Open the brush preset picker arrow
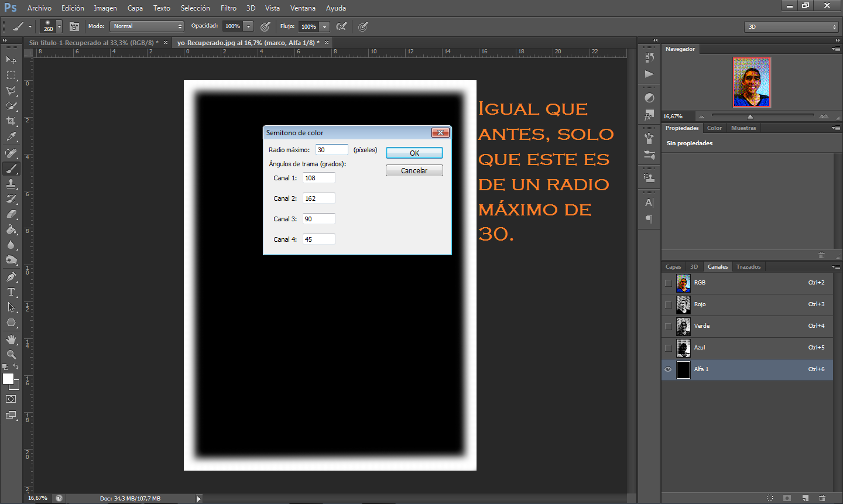843x504 pixels. click(x=59, y=26)
